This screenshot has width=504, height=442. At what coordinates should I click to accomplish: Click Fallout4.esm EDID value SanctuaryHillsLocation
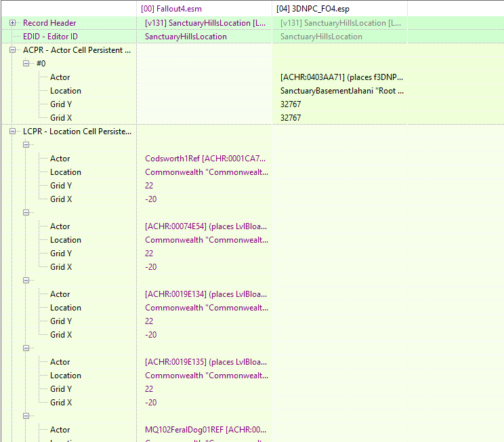[186, 37]
